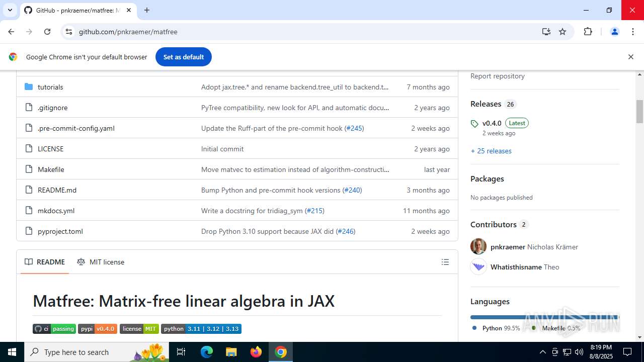
Task: Click pypi v0.4.0 badge
Action: pos(98,329)
